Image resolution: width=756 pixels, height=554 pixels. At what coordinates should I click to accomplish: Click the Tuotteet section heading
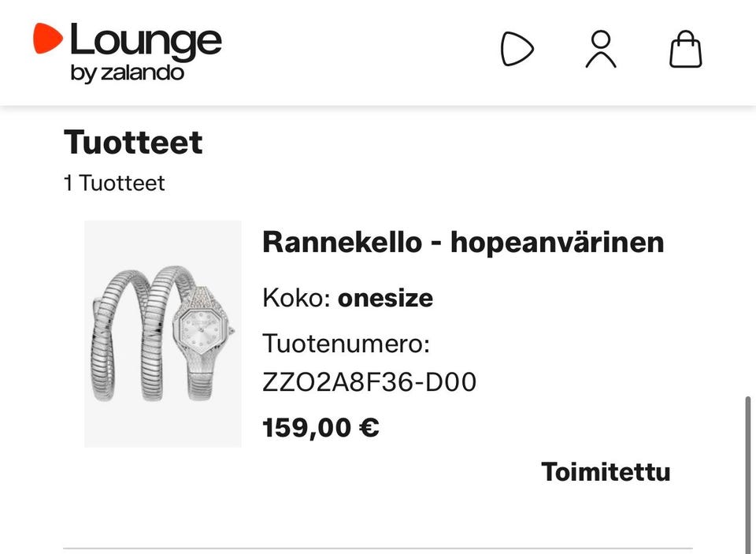pyautogui.click(x=133, y=143)
